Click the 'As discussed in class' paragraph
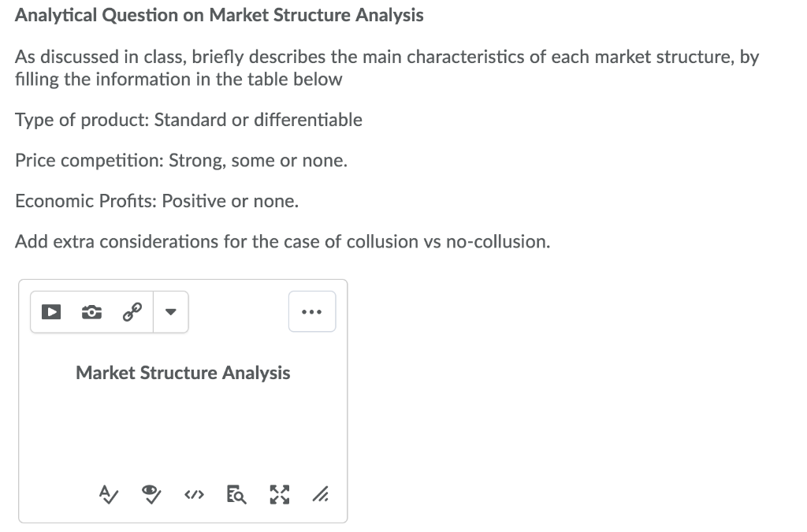 coord(386,57)
